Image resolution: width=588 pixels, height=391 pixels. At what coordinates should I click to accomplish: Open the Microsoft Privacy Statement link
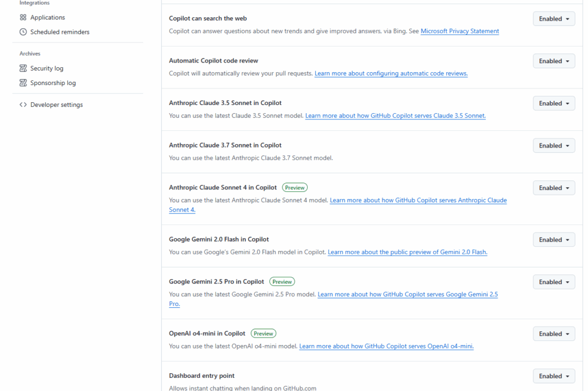(x=460, y=31)
